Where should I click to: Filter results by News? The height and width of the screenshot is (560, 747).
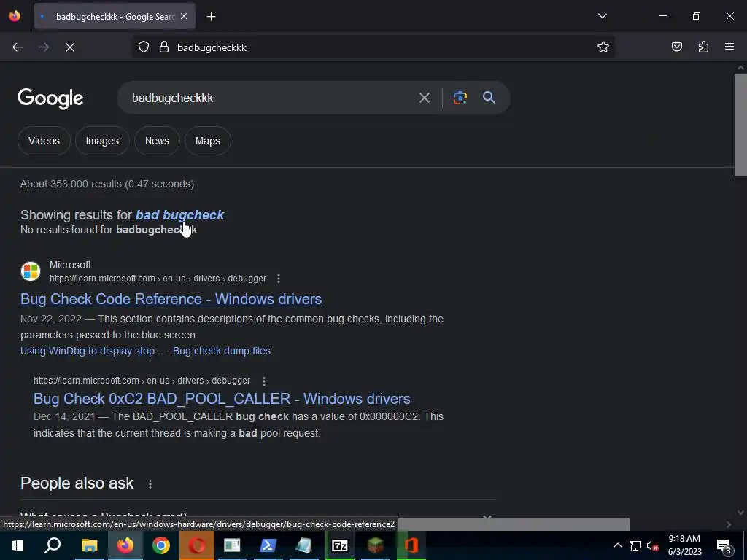click(157, 141)
